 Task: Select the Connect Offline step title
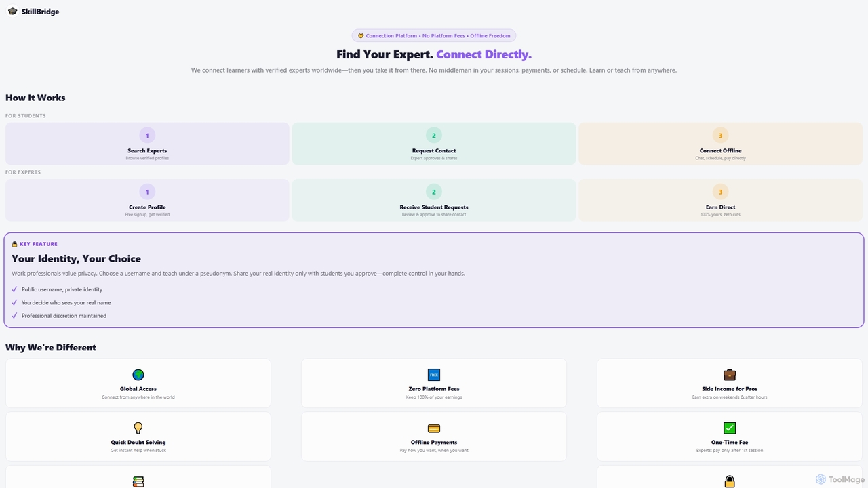pos(720,151)
